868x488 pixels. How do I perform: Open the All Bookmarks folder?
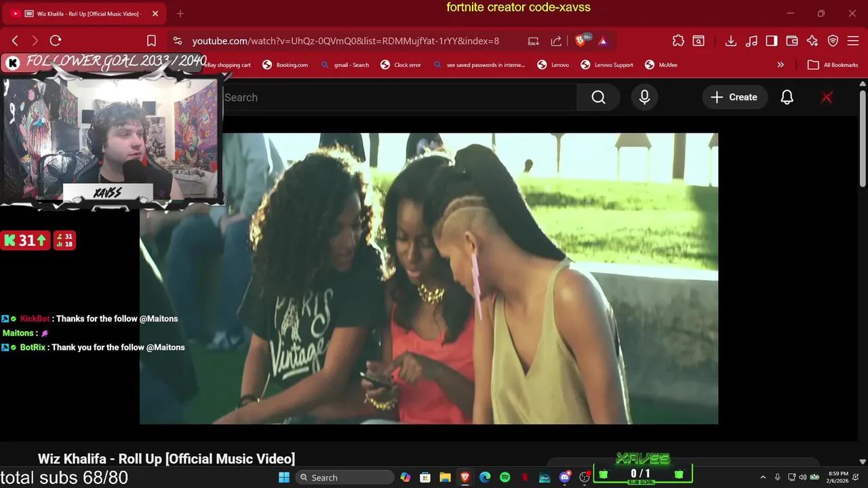(833, 65)
